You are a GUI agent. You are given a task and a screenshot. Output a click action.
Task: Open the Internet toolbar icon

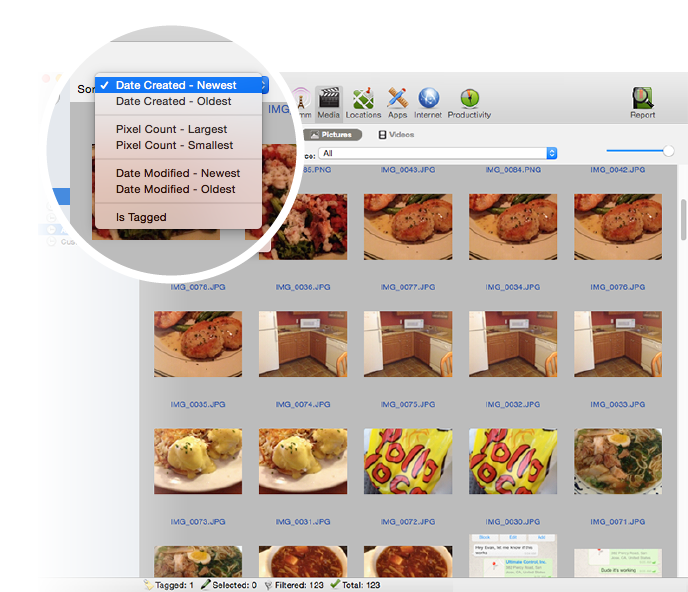428,104
